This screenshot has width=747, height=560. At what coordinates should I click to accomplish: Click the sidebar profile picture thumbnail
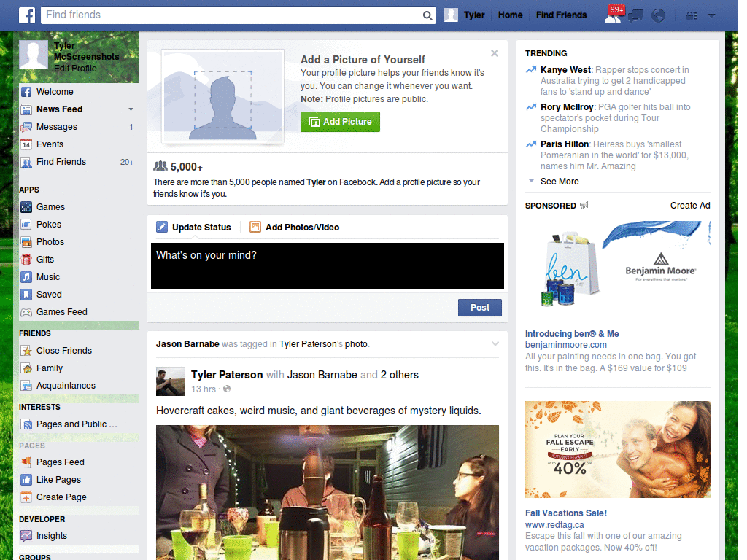pos(34,55)
